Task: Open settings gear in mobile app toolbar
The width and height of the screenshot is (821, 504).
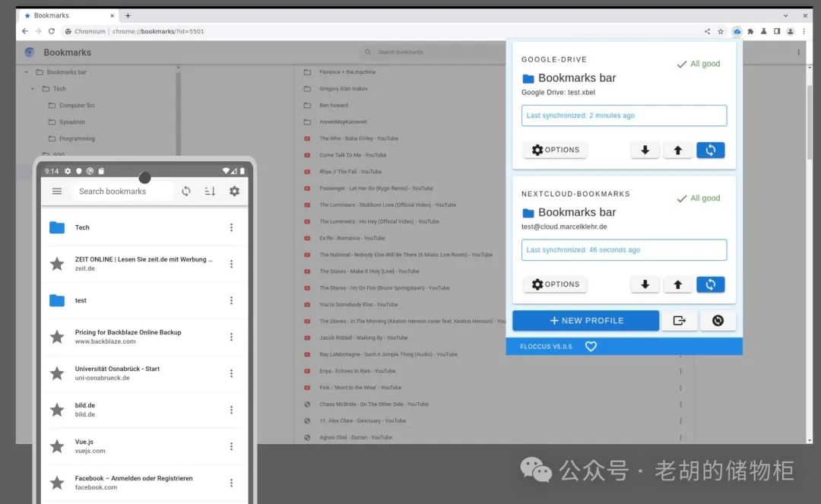Action: pos(234,192)
